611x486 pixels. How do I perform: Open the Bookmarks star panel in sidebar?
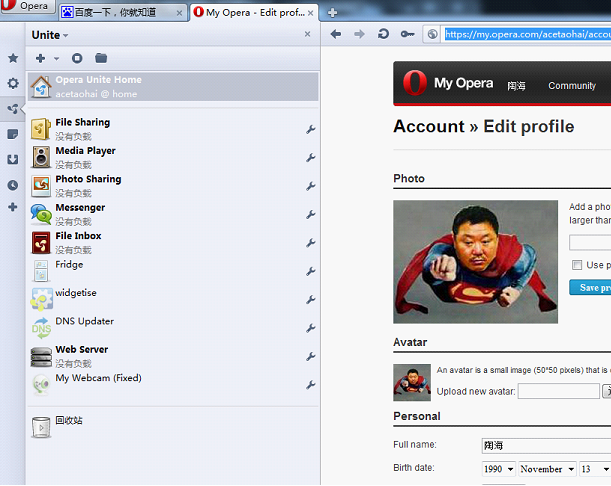13,58
